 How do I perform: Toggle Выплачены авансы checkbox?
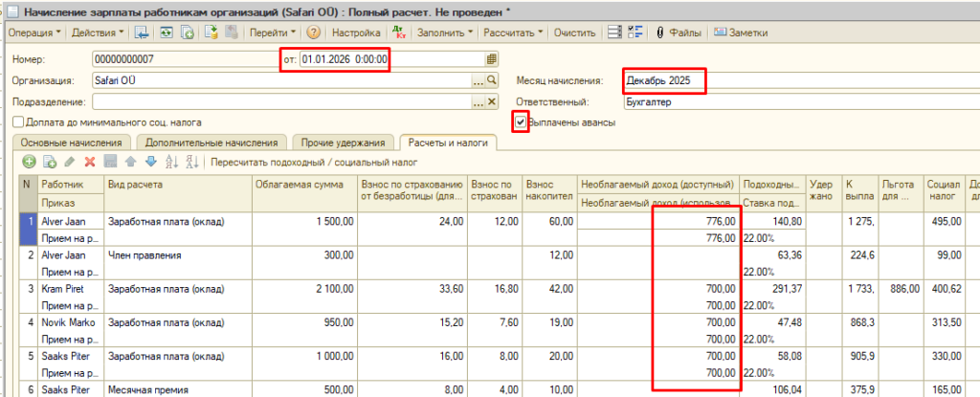tap(521, 122)
